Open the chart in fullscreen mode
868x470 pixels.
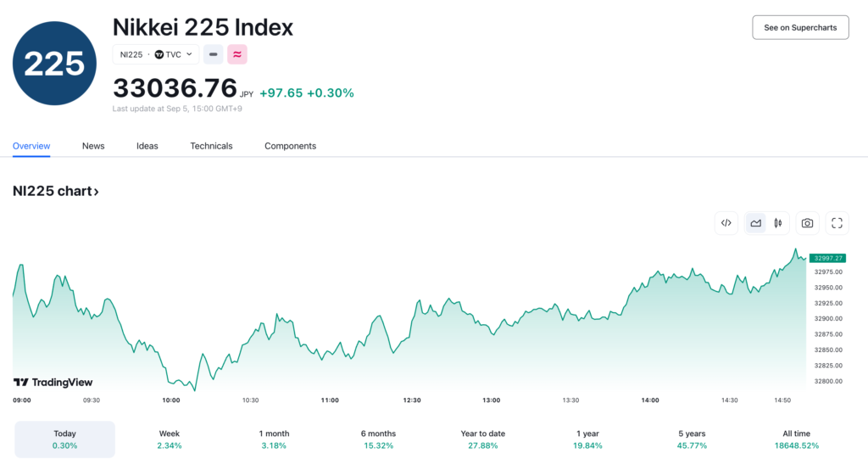tap(837, 223)
